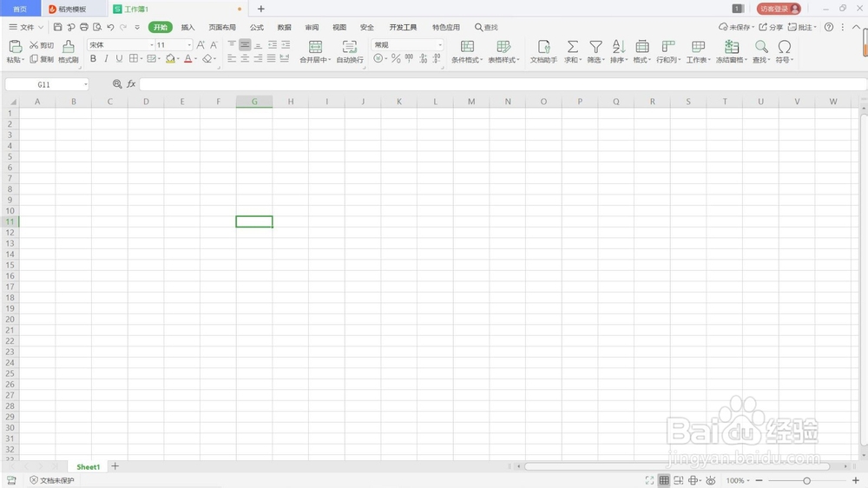
Task: Click the Paste (粘贴) clipboard icon
Action: [x=15, y=47]
